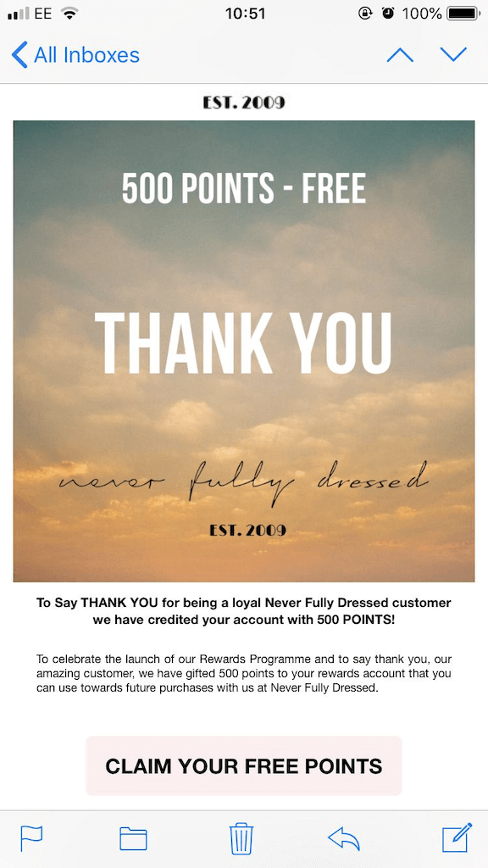Image resolution: width=488 pixels, height=868 pixels.
Task: Tap the alarm clock icon in the status bar
Action: pos(388,13)
